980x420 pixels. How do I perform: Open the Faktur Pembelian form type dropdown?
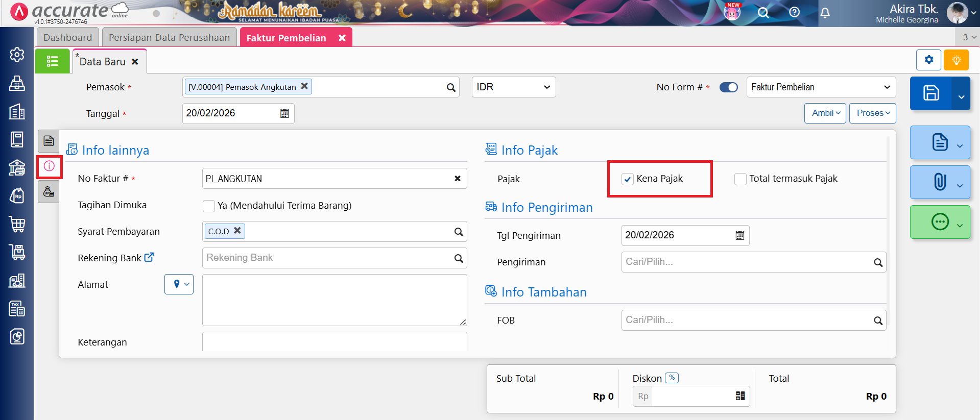tap(821, 87)
